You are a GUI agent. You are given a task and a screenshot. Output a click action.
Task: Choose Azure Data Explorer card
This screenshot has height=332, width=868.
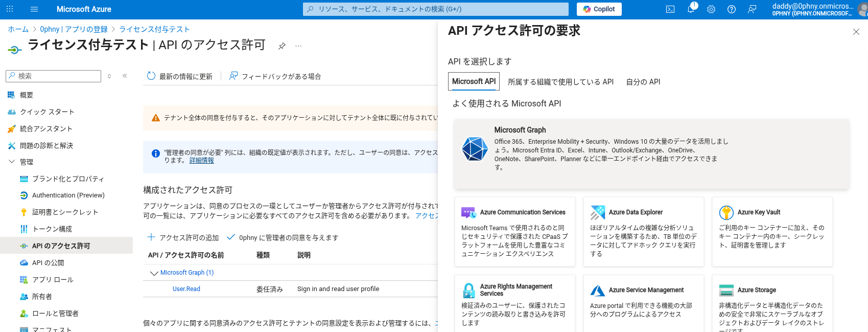coord(644,232)
